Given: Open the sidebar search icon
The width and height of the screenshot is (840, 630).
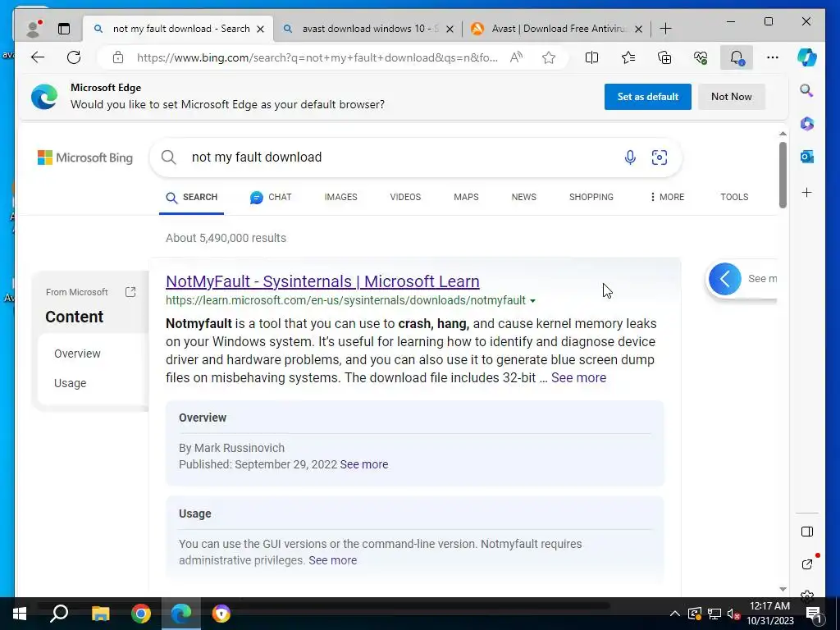Looking at the screenshot, I should pos(807,90).
